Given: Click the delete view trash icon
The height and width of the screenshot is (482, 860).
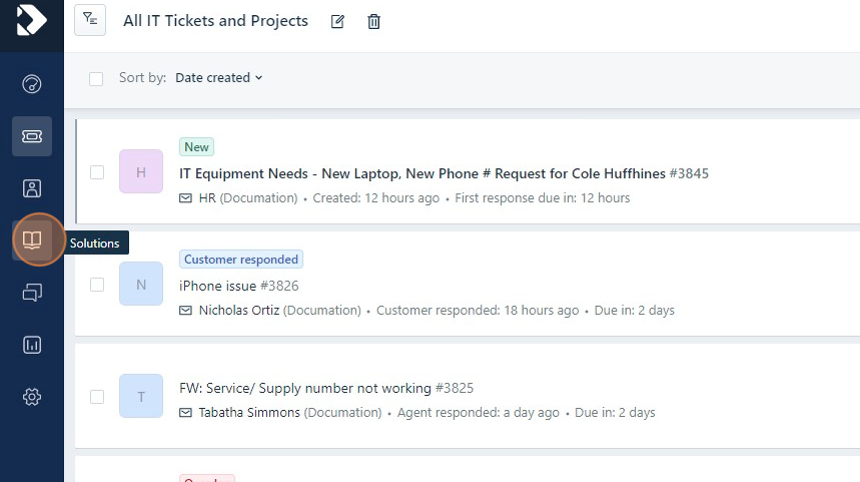Looking at the screenshot, I should (374, 21).
